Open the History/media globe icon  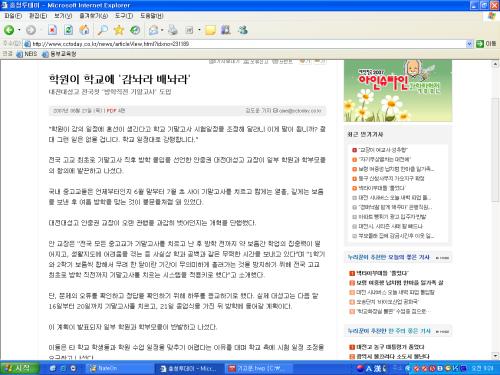click(135, 30)
